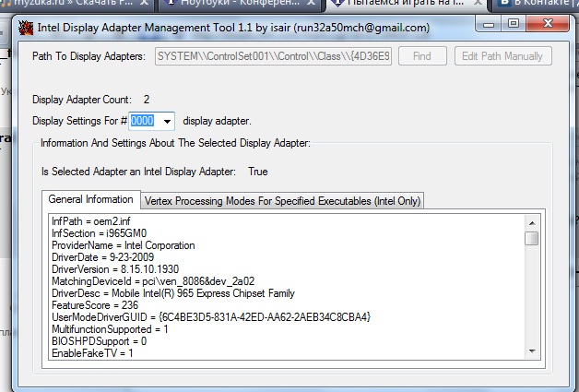Switch to the General Information tab
The width and height of the screenshot is (579, 392).
click(x=91, y=199)
